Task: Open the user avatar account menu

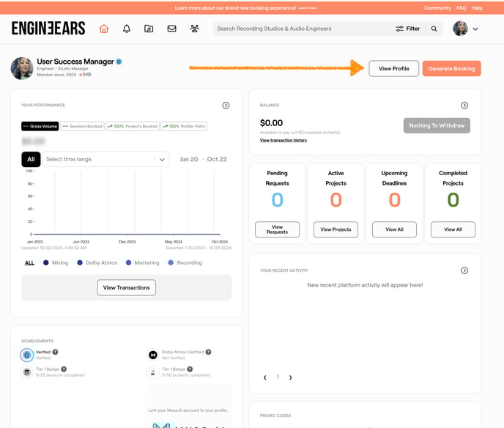Action: coord(465,29)
